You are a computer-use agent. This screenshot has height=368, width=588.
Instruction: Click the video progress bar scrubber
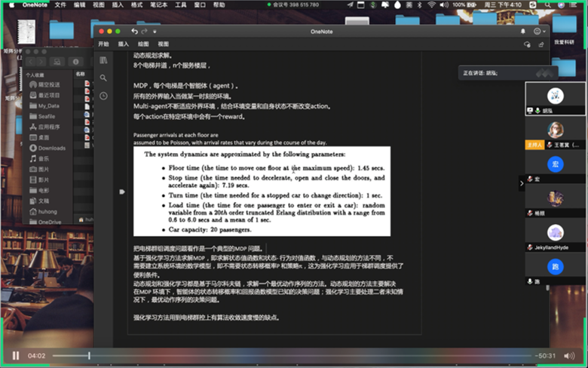(x=89, y=355)
